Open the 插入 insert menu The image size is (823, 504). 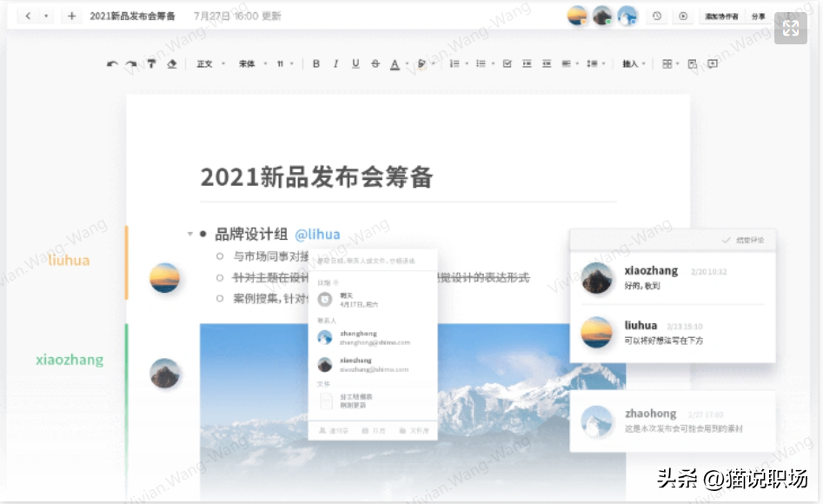pyautogui.click(x=634, y=64)
